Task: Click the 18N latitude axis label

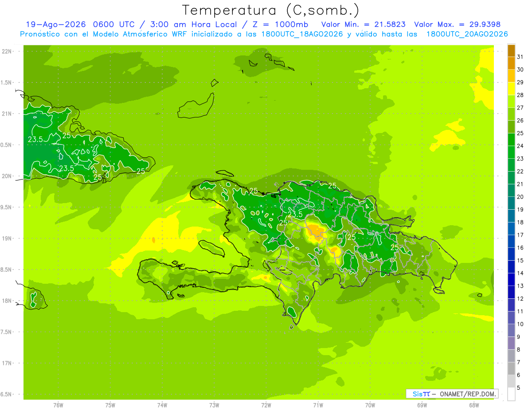Action: 7,301
